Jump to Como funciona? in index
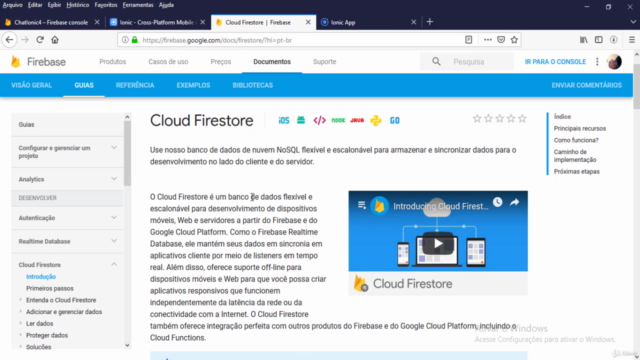Viewport: 640px width, 360px height. click(576, 140)
